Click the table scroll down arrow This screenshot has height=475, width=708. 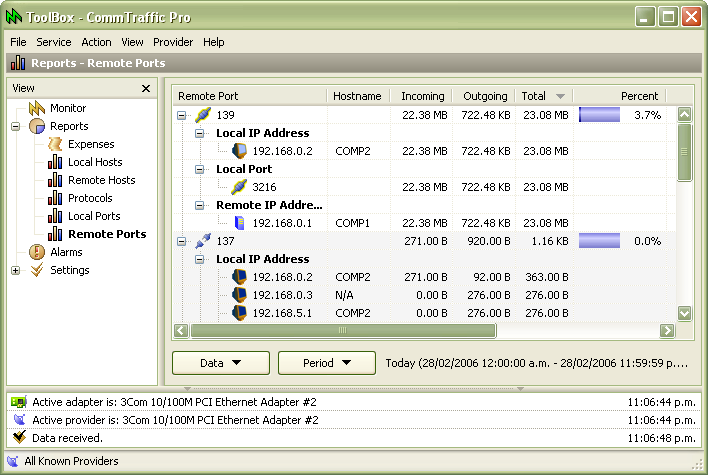(685, 313)
